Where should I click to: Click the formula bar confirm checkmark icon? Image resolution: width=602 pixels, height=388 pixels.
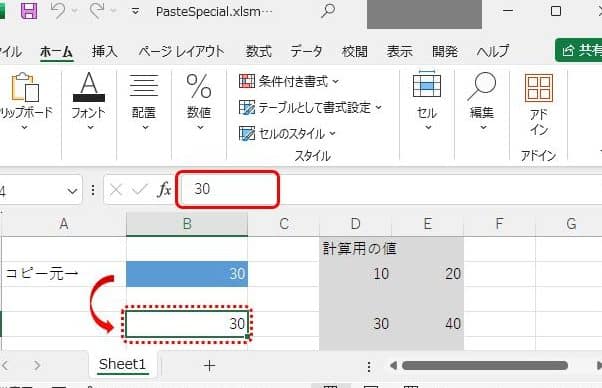pos(139,189)
